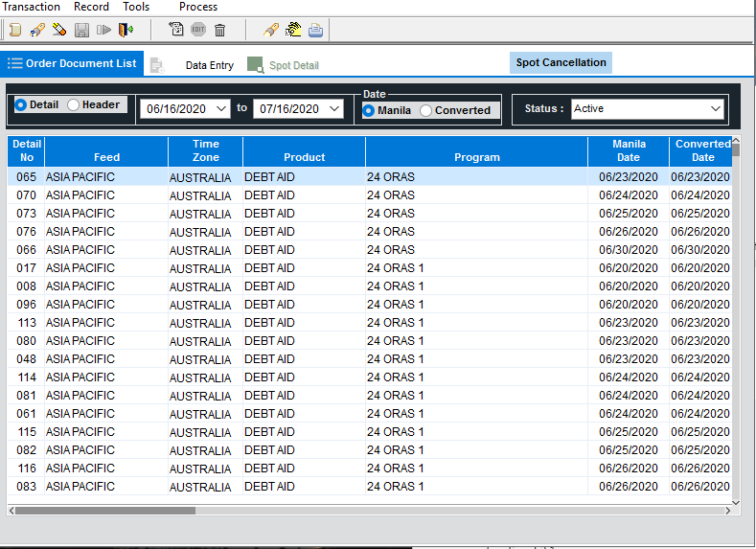Expand the end date 07/16/2020 dropdown
Viewport: 756px width, 549px height.
(334, 109)
